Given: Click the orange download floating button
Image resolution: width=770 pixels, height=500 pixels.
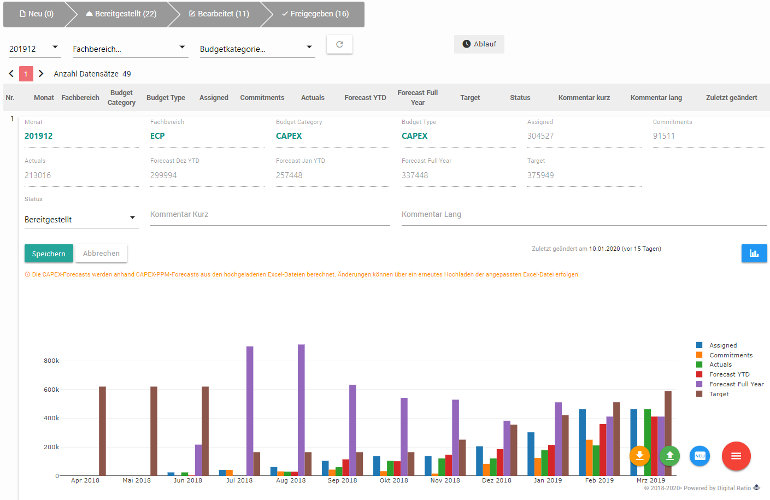Looking at the screenshot, I should click(x=640, y=456).
